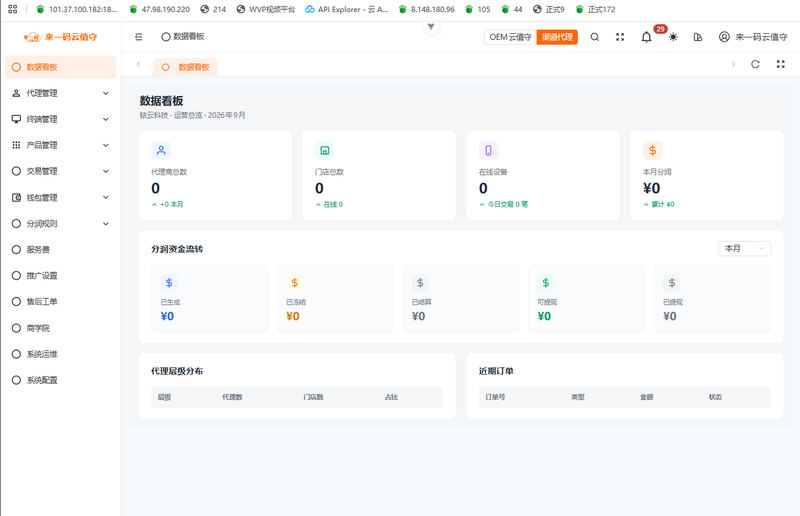Click the search magnifier icon in header

click(x=594, y=37)
